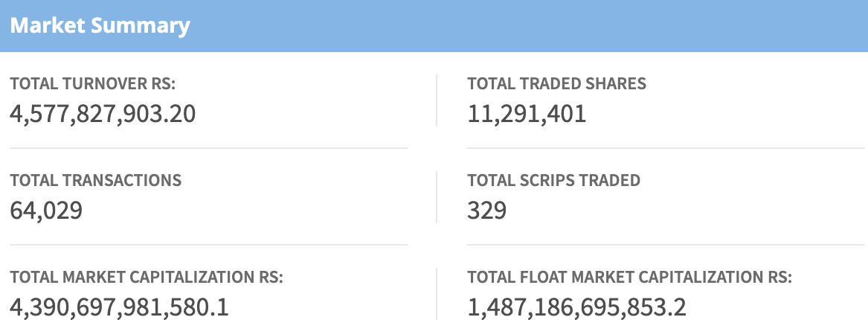Click vertical divider beside Float Market Capitalization
868x320 pixels.
click(437, 293)
